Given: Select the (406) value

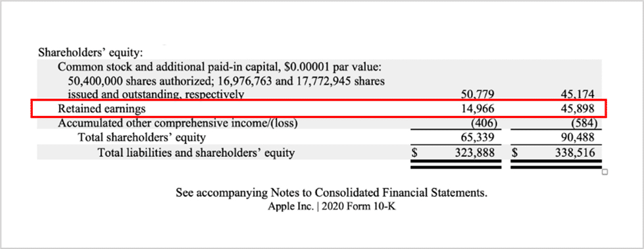Looking at the screenshot, I should 483,123.
